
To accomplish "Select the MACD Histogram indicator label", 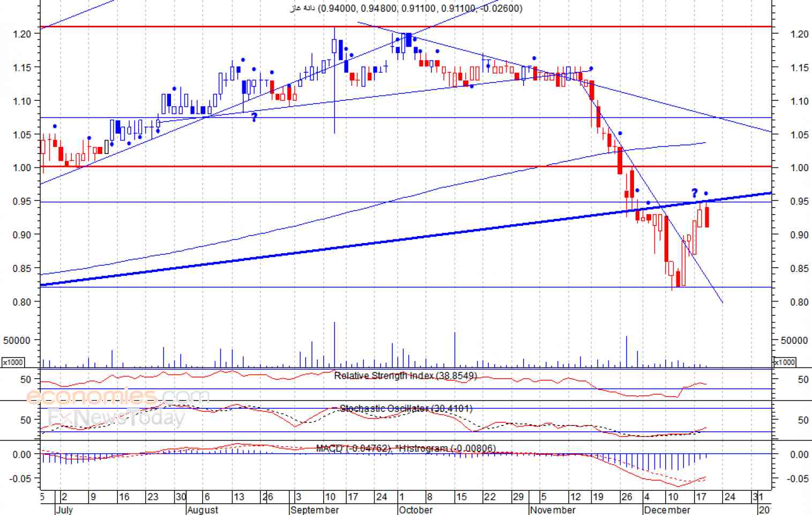I will pos(406,448).
